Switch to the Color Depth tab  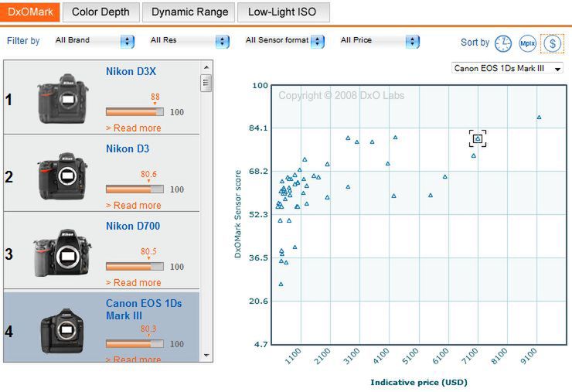(x=100, y=12)
